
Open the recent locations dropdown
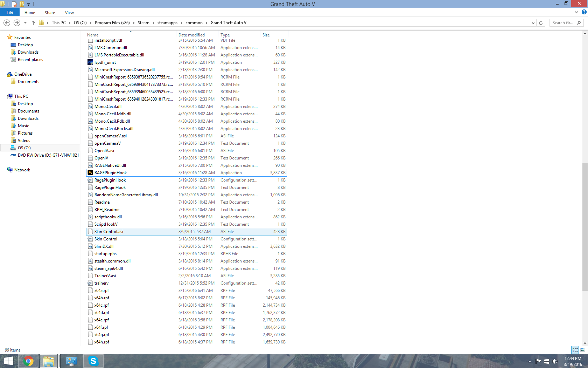(x=25, y=23)
